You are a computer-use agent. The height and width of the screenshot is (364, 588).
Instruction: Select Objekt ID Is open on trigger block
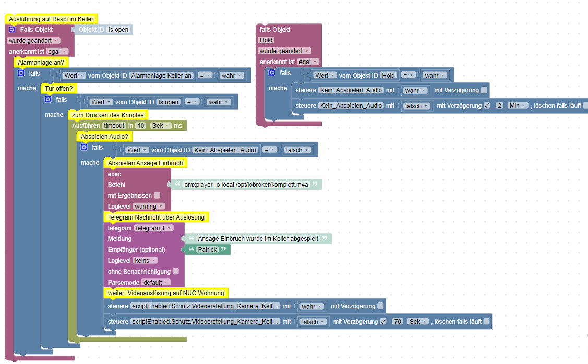click(x=118, y=30)
